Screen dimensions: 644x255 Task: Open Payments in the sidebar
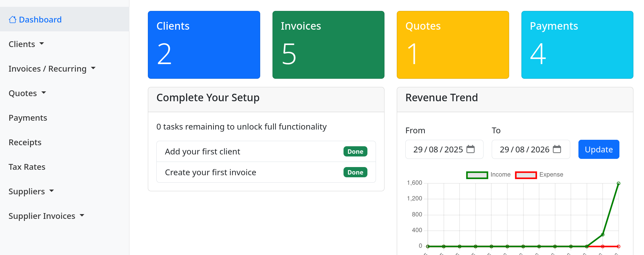point(28,118)
